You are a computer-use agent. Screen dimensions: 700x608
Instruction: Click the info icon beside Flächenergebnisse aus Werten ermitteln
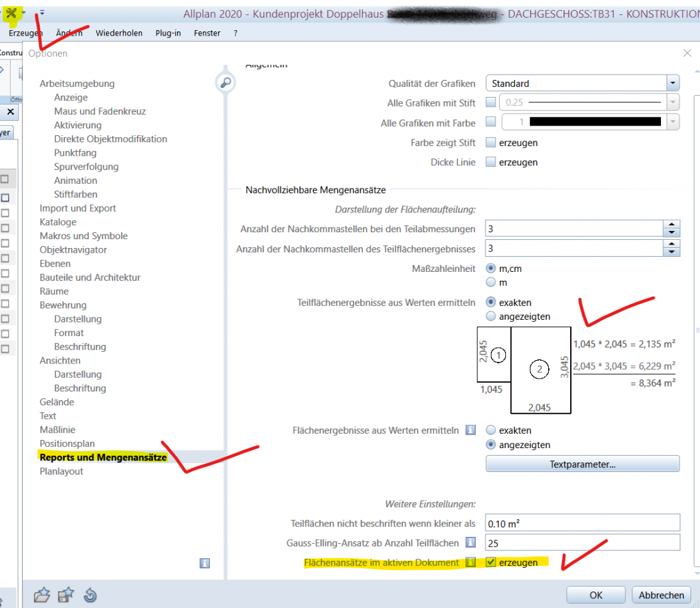[470, 430]
